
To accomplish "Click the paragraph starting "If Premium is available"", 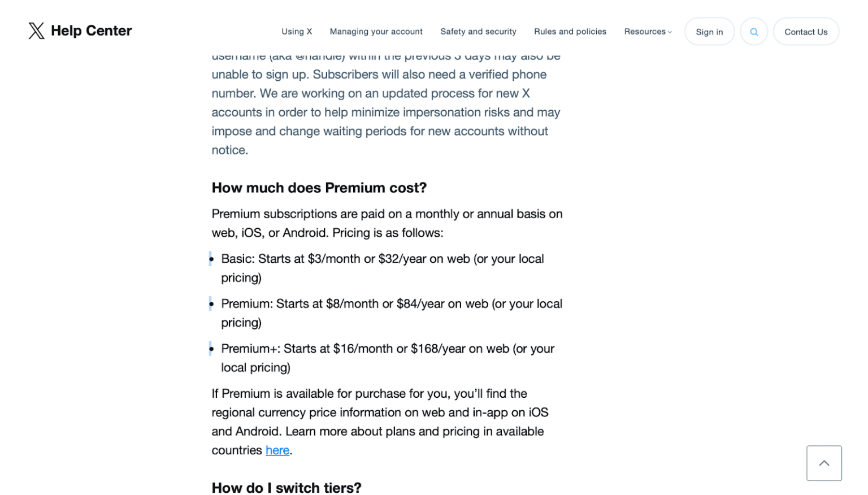I will click(x=380, y=422).
